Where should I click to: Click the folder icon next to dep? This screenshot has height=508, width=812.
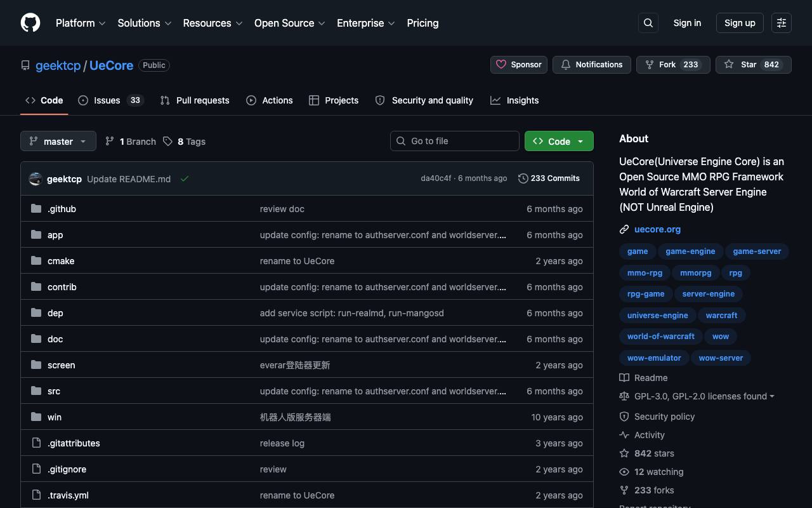click(36, 312)
